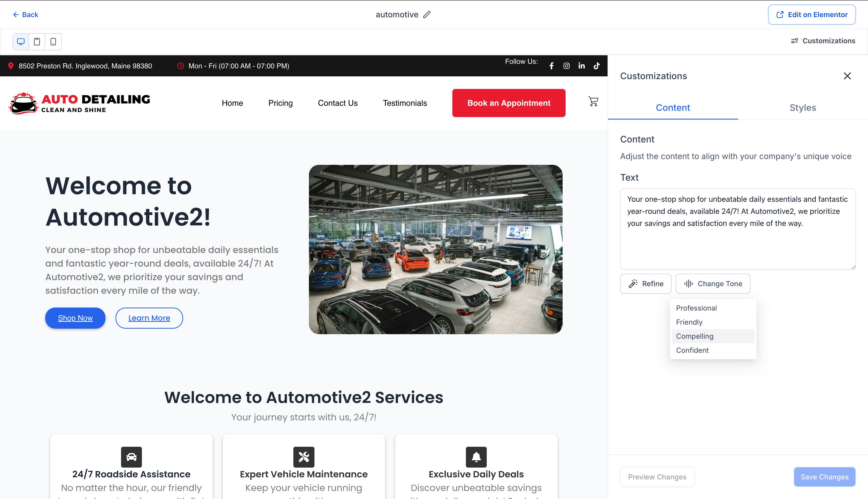Click Edit on Elementor button
868x499 pixels.
pos(811,14)
